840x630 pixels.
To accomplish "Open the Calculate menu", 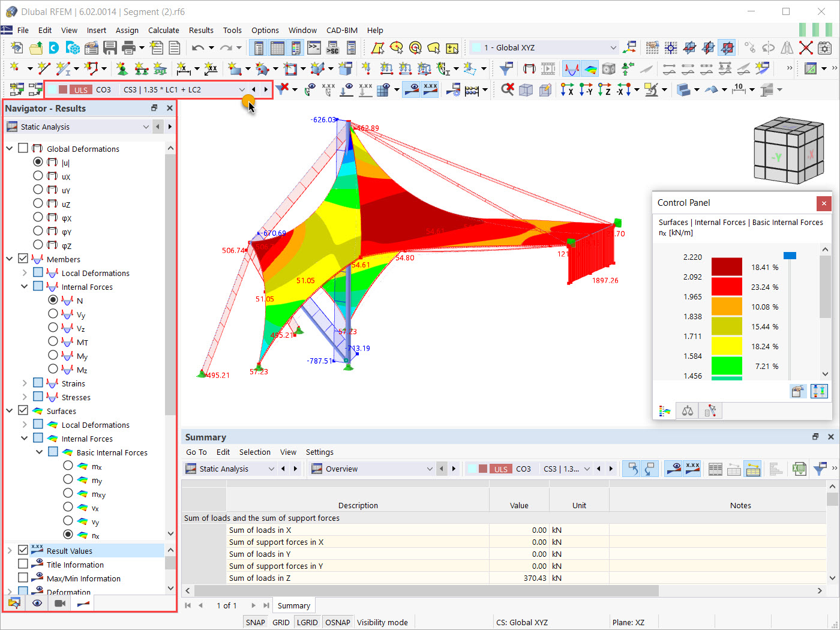I will 164,30.
